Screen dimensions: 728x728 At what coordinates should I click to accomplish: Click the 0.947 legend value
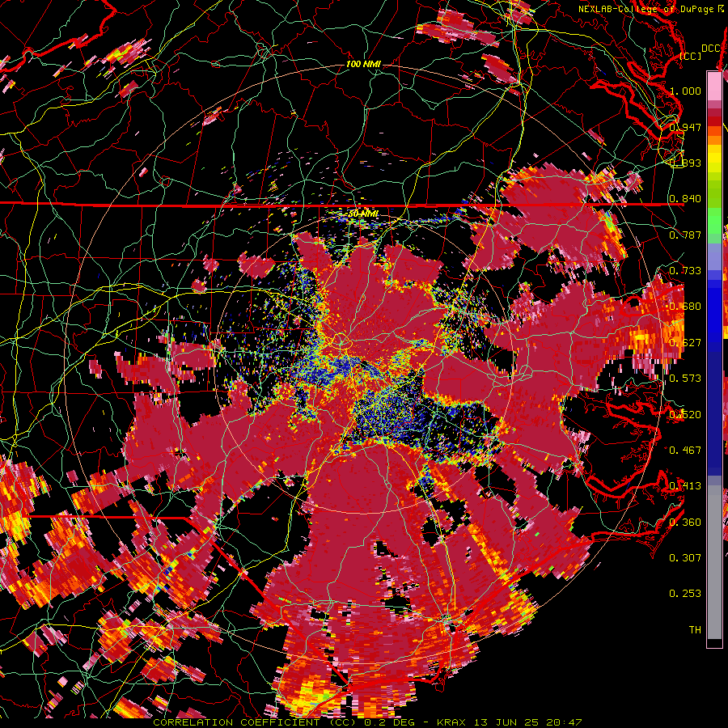(x=685, y=127)
